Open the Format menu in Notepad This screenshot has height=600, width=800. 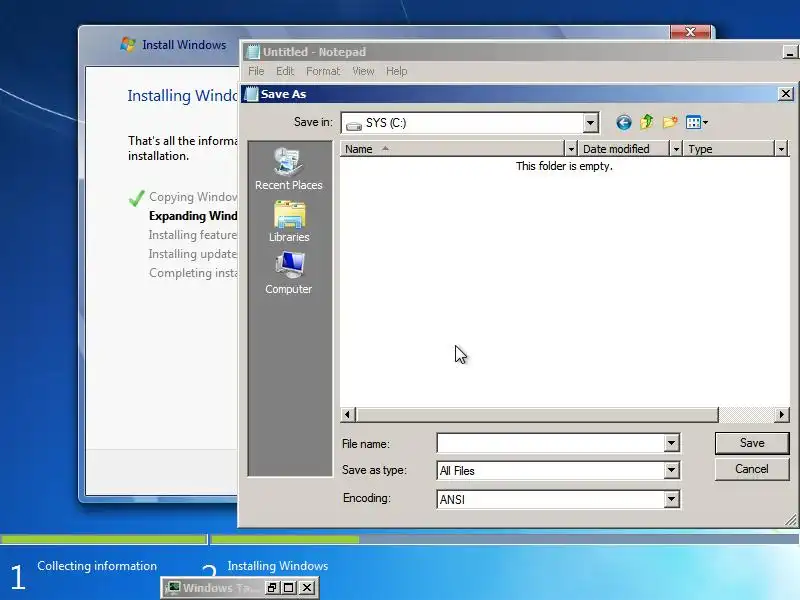[x=323, y=71]
